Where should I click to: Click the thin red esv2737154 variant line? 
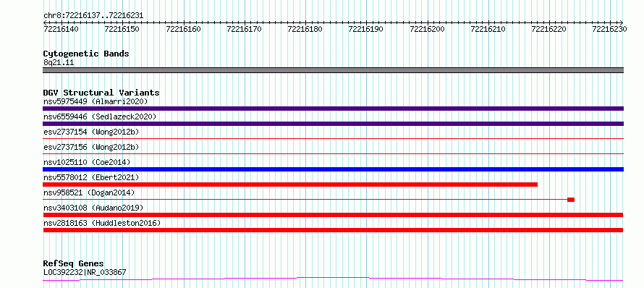(333, 139)
